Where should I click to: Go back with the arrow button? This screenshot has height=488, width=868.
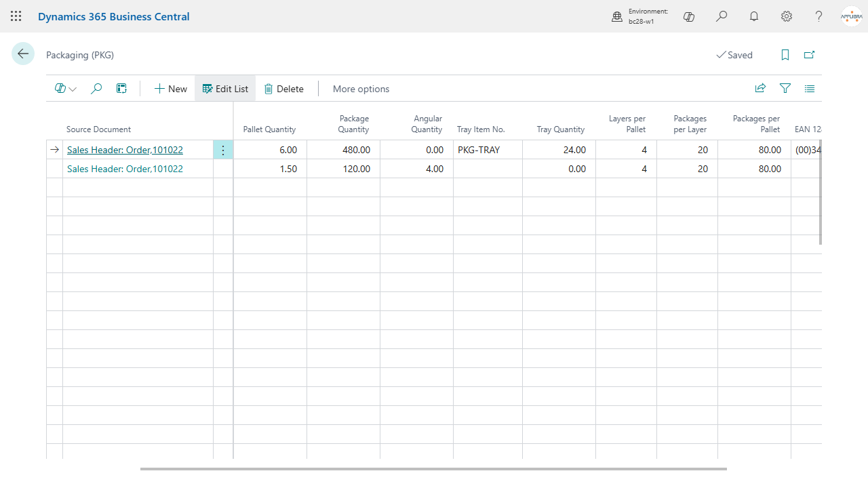23,54
